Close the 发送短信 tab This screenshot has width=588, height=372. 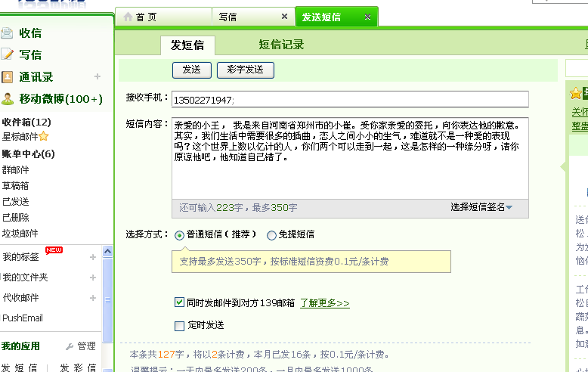[x=367, y=17]
